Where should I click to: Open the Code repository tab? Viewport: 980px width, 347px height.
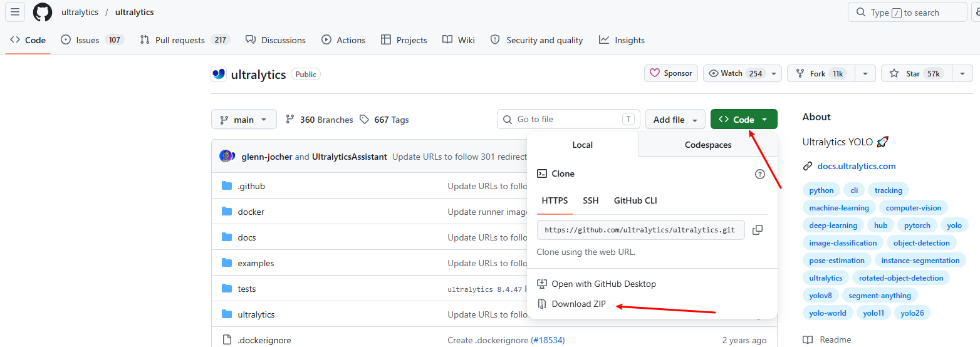click(28, 40)
